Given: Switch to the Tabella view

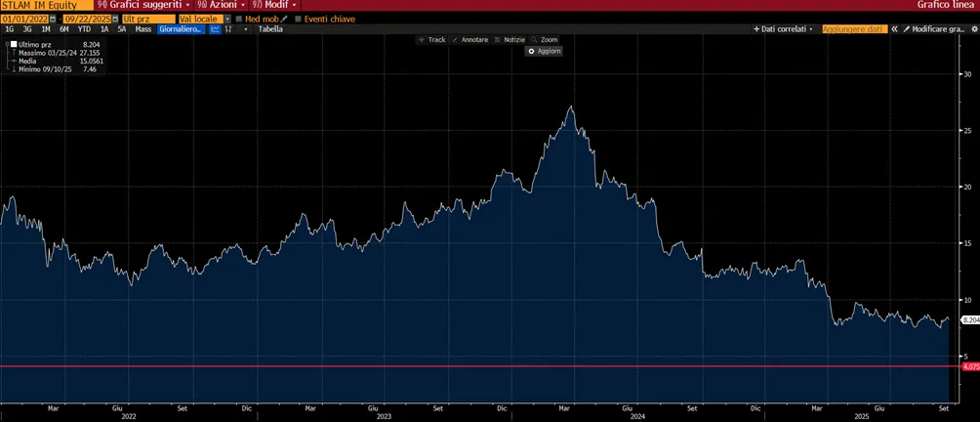Looking at the screenshot, I should point(270,28).
